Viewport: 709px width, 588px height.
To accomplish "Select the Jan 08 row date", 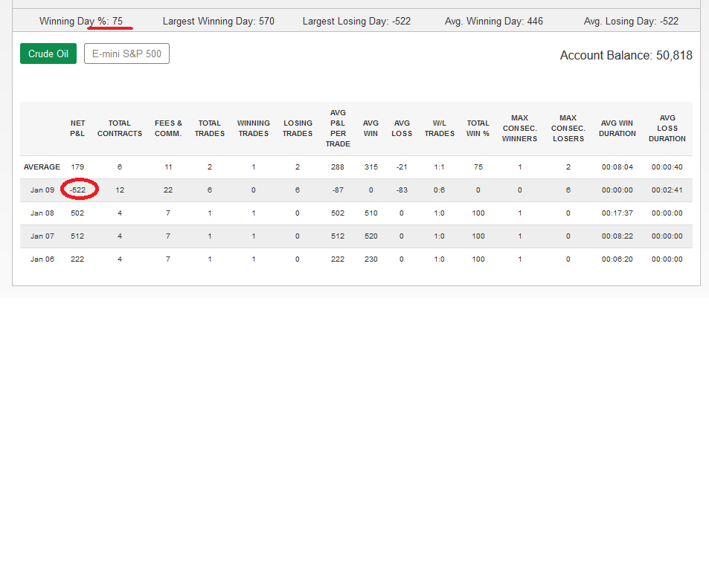I will (x=42, y=213).
